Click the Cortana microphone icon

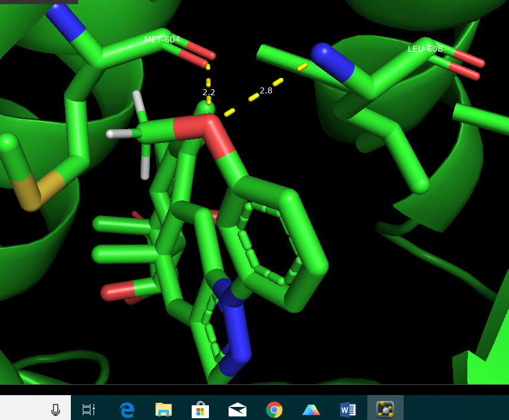[55, 409]
